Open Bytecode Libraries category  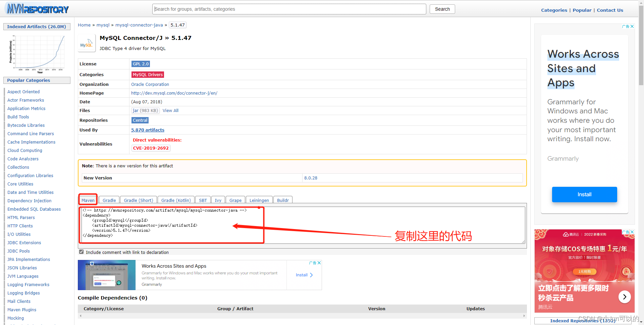click(26, 125)
